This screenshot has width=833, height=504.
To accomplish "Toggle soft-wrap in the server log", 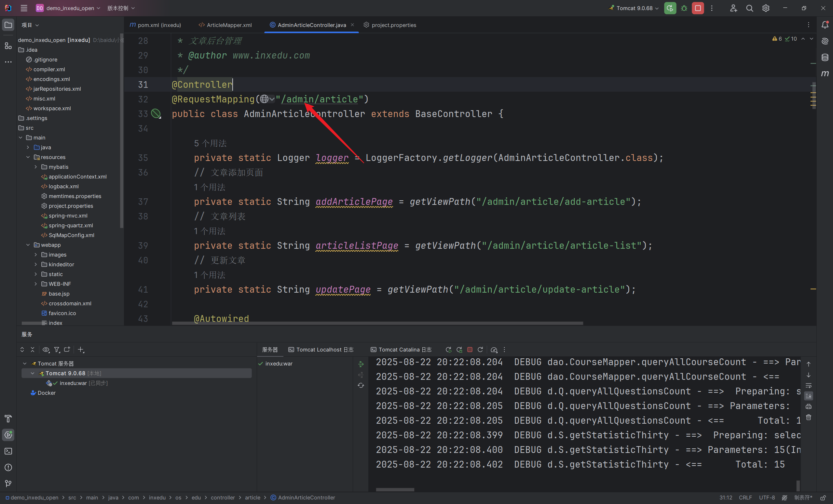I will point(808,385).
